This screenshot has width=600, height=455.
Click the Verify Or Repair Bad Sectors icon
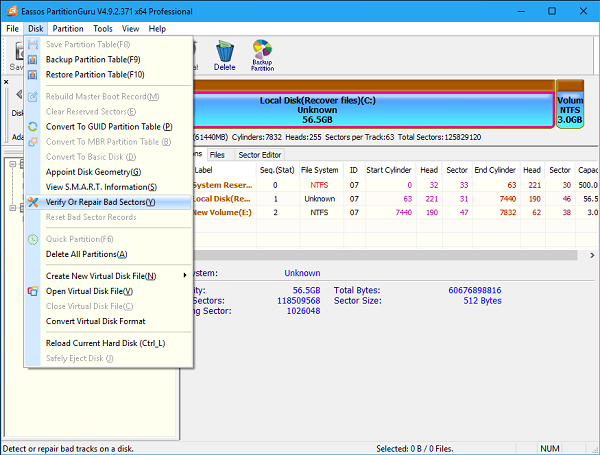[34, 202]
